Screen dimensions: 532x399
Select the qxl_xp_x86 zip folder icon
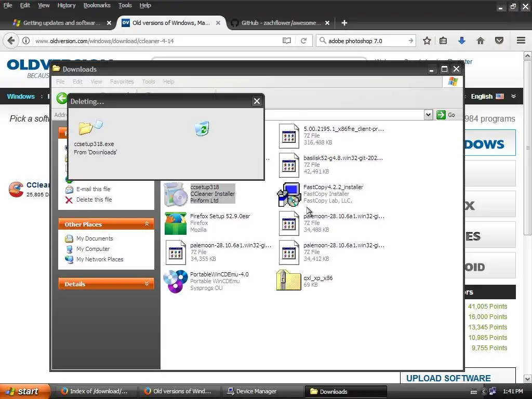click(x=289, y=280)
